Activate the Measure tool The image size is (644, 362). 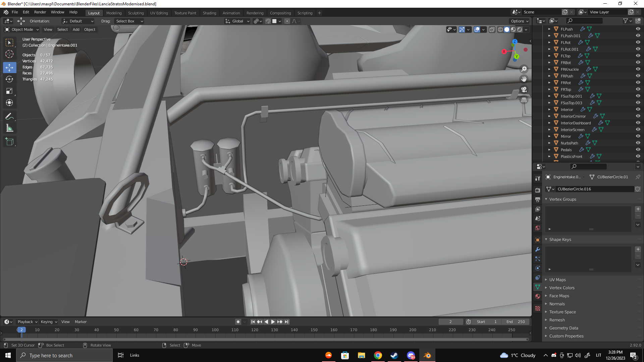(9, 128)
